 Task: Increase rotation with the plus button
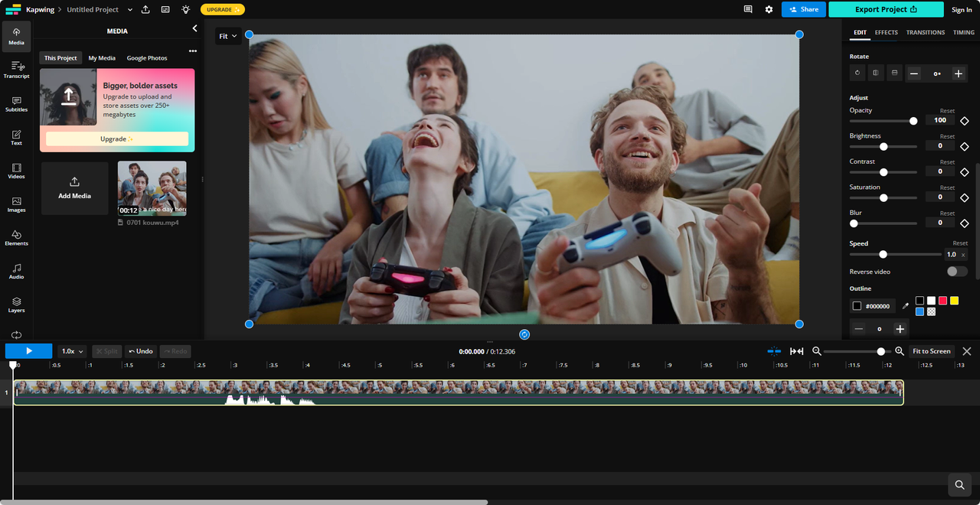click(x=959, y=73)
